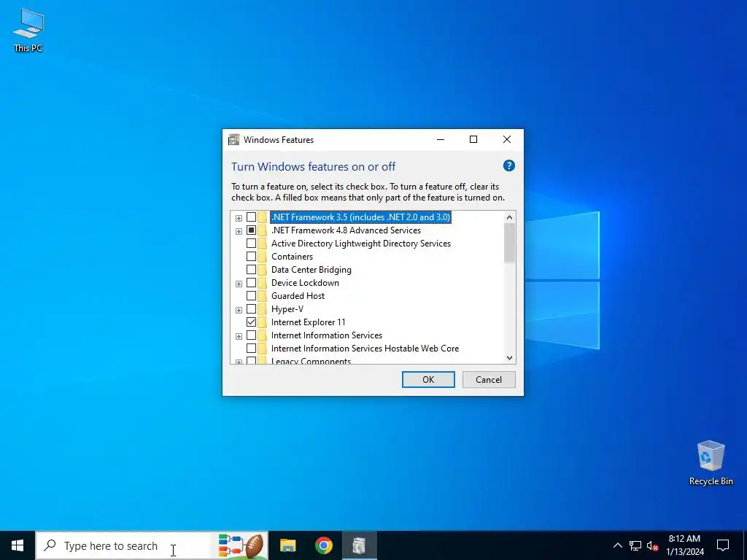Click the blue help question mark icon
747x560 pixels.
click(x=508, y=166)
